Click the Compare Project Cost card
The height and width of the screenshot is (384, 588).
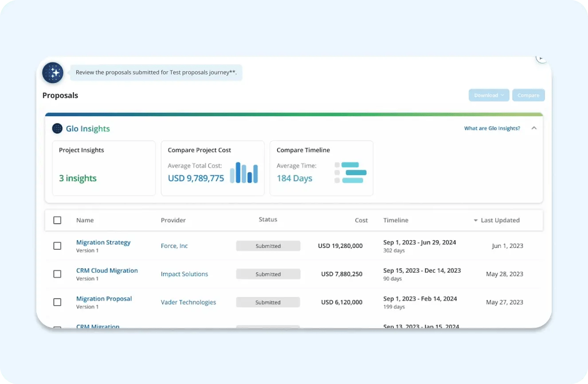pyautogui.click(x=212, y=168)
